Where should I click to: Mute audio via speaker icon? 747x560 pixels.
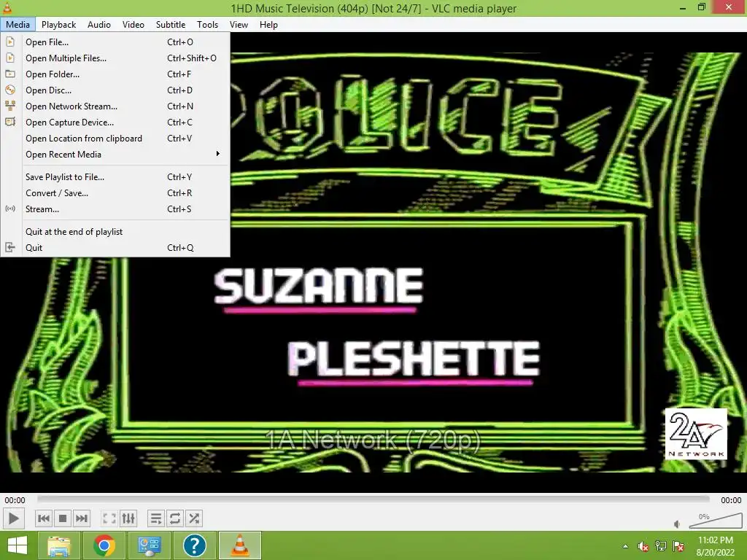677,524
